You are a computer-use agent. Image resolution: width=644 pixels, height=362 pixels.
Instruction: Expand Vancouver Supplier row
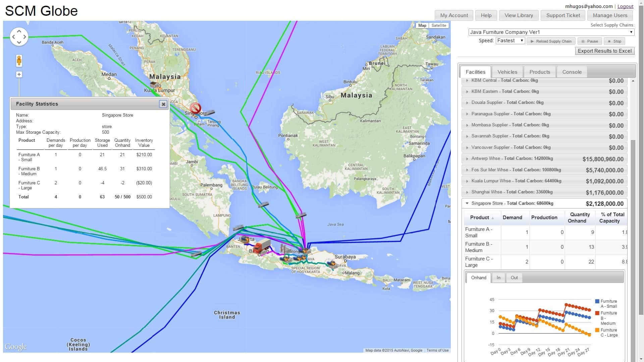[x=544, y=147]
